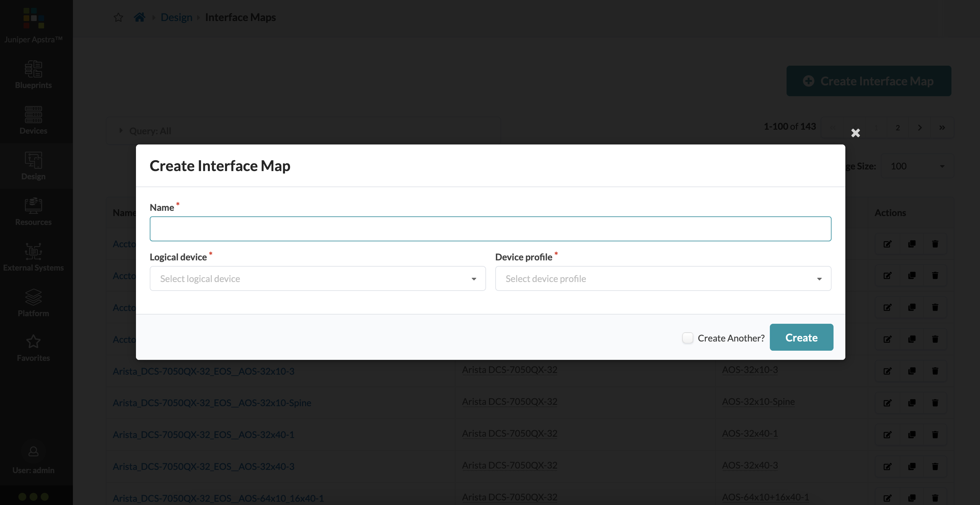Navigate to Design breadcrumb link

click(176, 17)
